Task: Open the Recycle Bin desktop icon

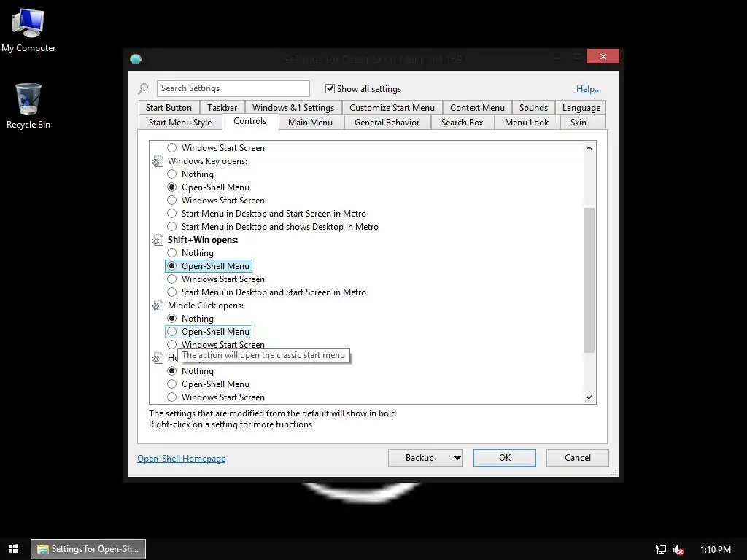Action: point(28,106)
